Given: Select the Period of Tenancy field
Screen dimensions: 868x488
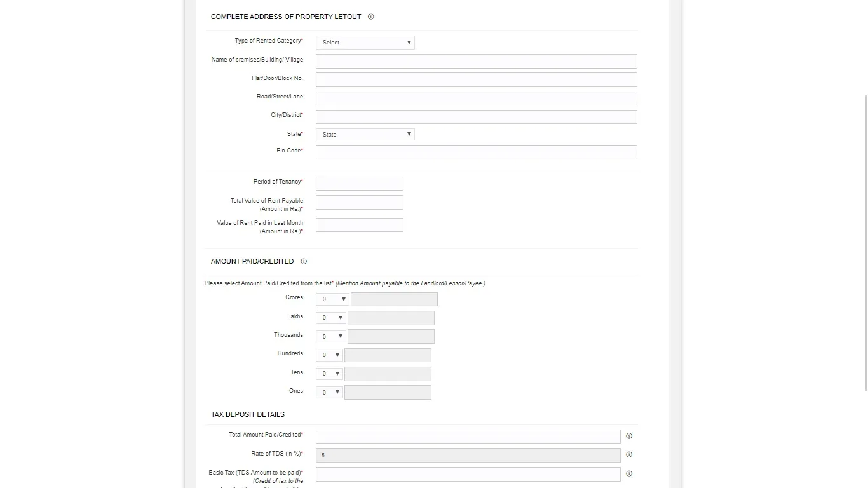Looking at the screenshot, I should point(359,183).
